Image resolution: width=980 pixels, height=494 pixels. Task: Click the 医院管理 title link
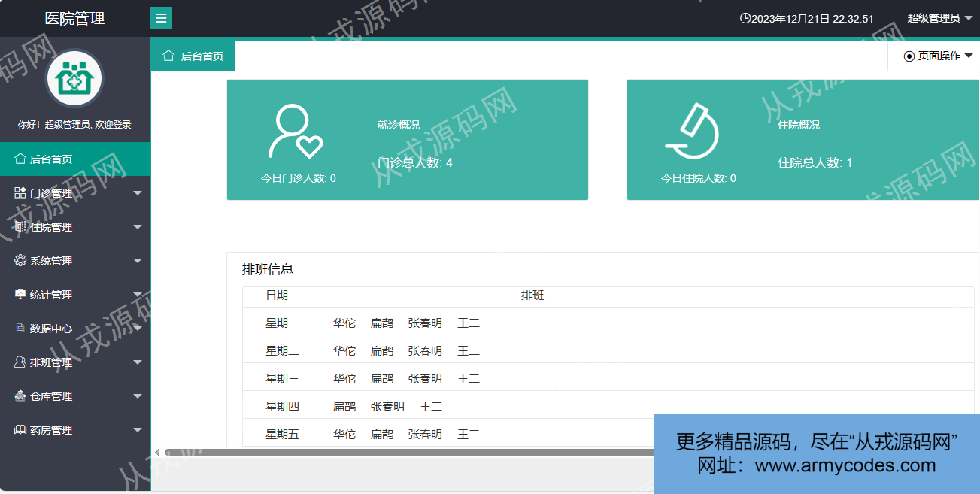pos(74,18)
